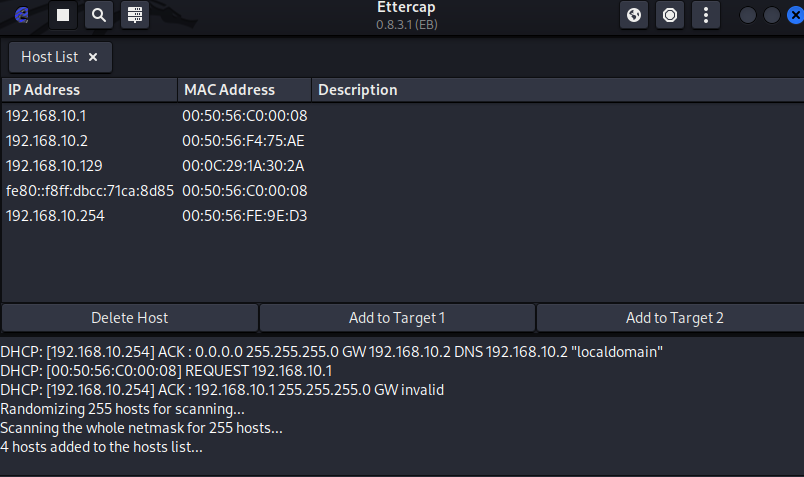Sort by MAC Address column header
This screenshot has height=477, width=804.
click(245, 90)
